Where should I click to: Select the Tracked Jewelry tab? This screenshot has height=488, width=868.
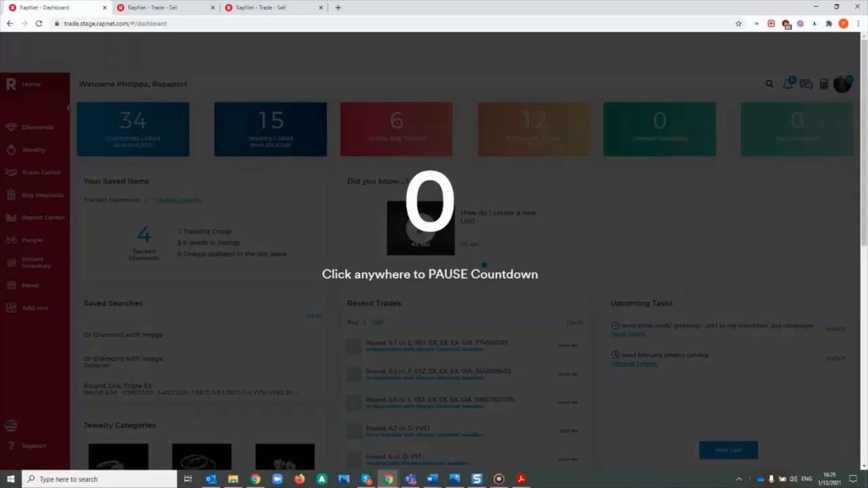click(x=177, y=200)
